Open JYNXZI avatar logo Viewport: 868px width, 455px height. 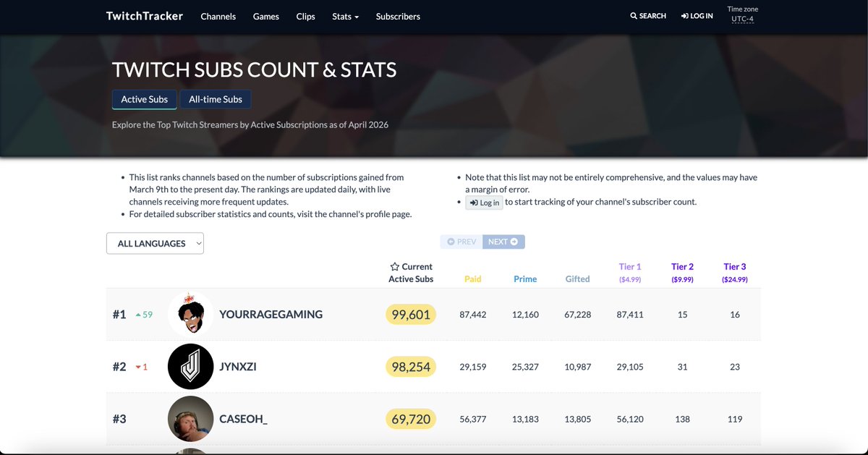point(190,367)
